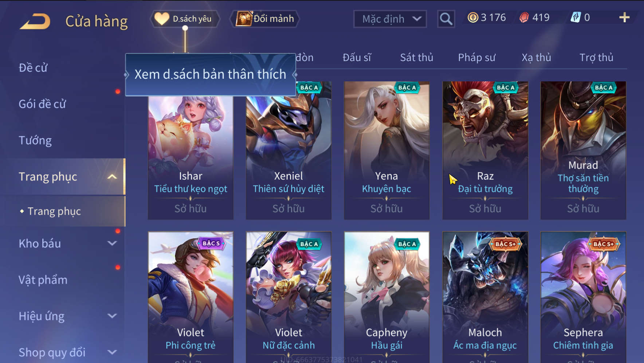Click the plus icon to add currency
Viewport: 644px width, 363px height.
coord(624,17)
